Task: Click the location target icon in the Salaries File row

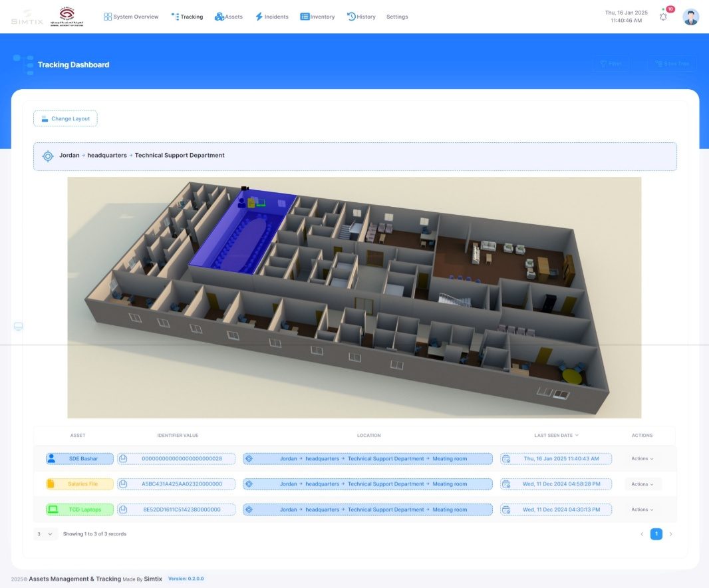Action: (x=249, y=484)
